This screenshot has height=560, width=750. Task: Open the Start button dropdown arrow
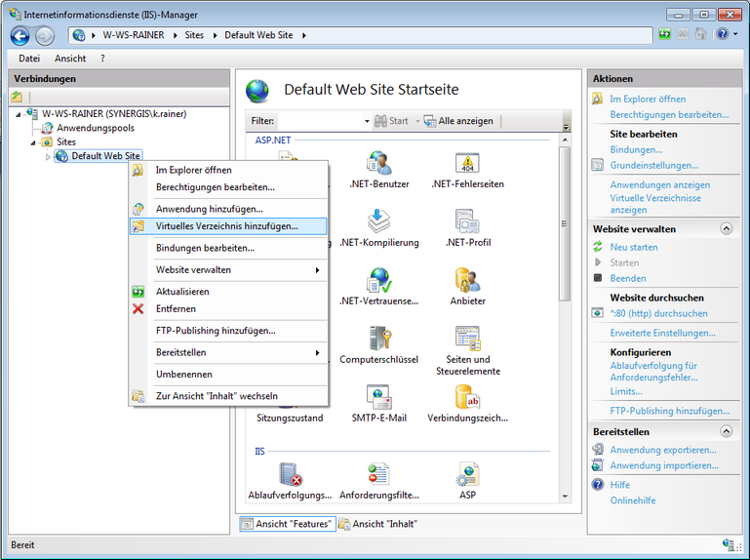tap(417, 121)
